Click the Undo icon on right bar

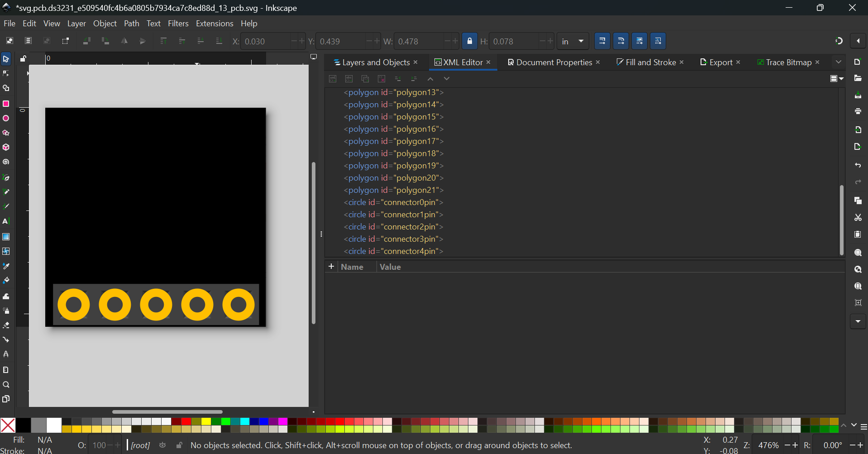tap(858, 165)
